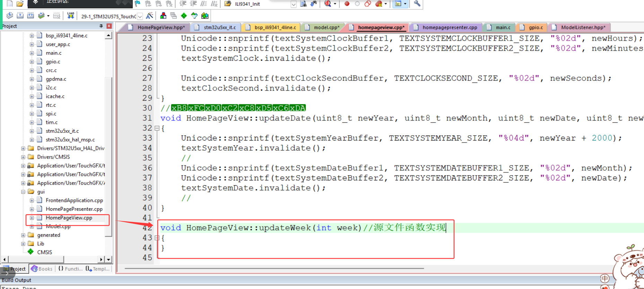Open Options for Target with the magic wand

coord(149,16)
